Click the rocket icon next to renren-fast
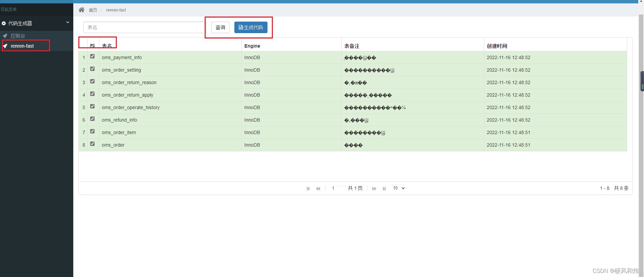Viewport: 644px width, 277px height. pyautogui.click(x=5, y=46)
